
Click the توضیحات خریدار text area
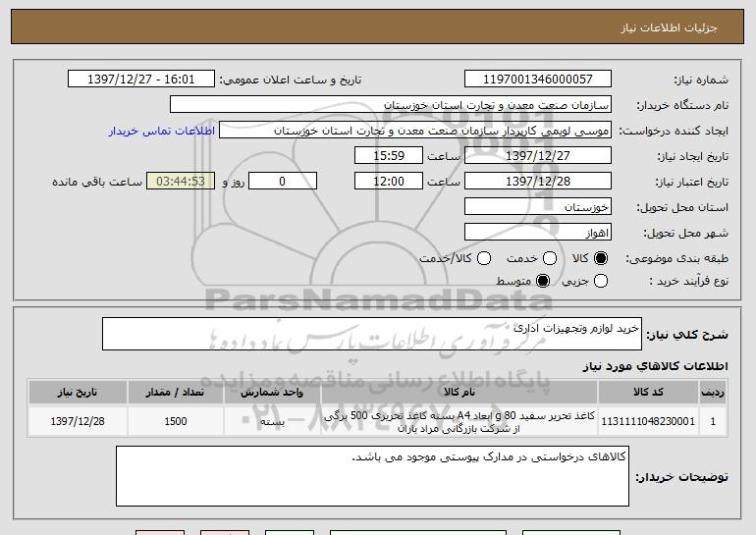point(372,476)
